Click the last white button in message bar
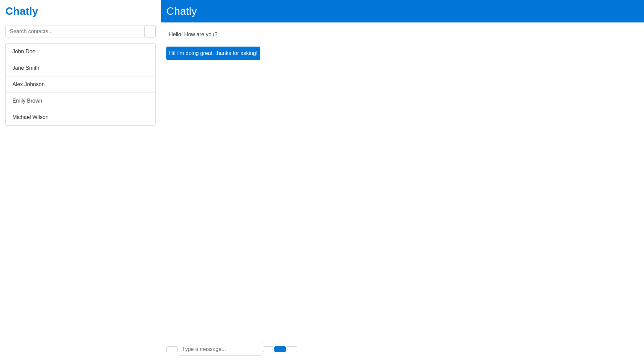 [x=291, y=349]
